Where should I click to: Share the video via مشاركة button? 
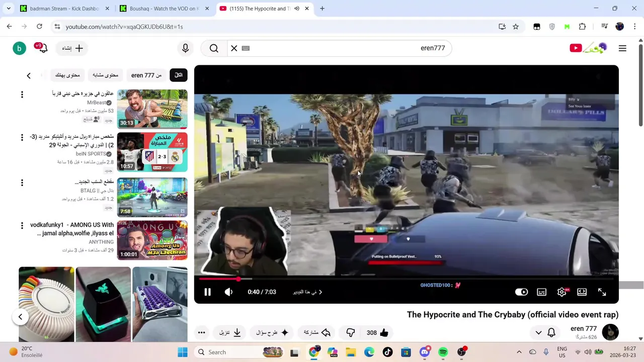click(317, 332)
